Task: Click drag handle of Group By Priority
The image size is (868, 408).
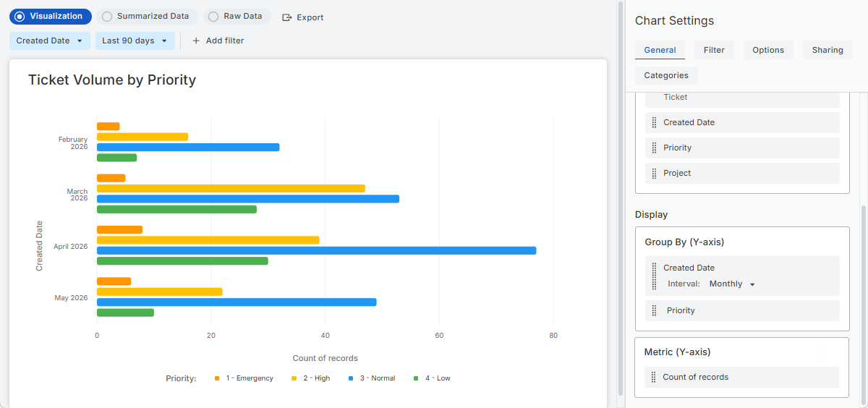Action: point(655,310)
